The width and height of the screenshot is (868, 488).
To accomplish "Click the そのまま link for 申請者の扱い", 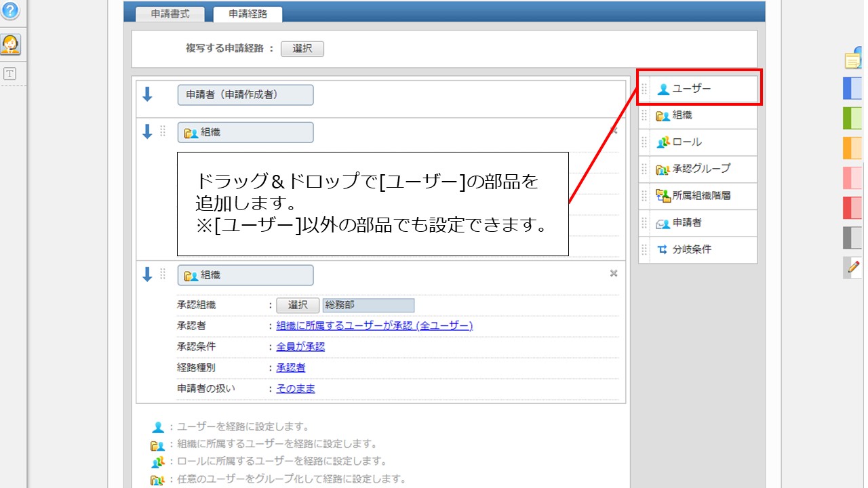I will pos(296,389).
